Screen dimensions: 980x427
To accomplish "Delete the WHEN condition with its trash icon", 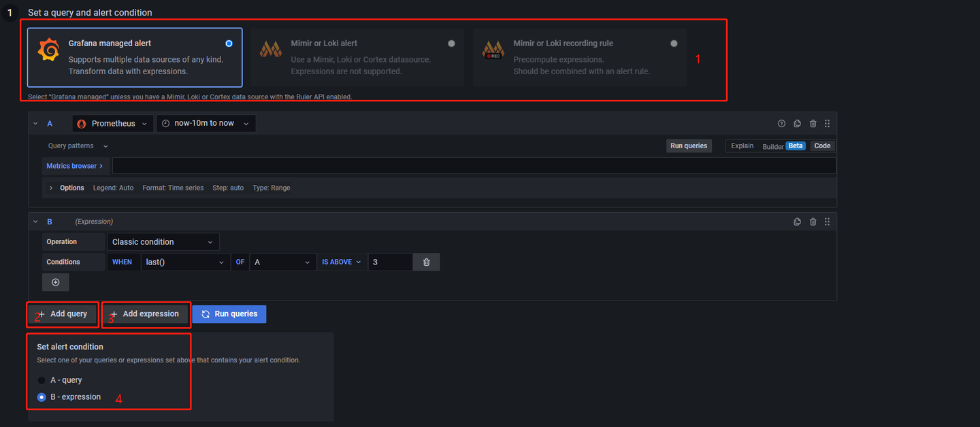I will (x=425, y=262).
